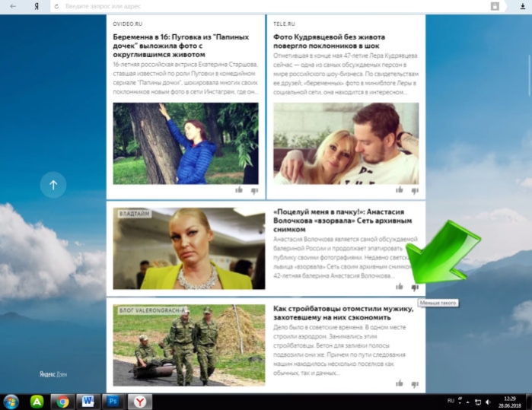This screenshot has height=410, width=532.
Task: Launch Chrome from the taskbar
Action: click(x=62, y=402)
